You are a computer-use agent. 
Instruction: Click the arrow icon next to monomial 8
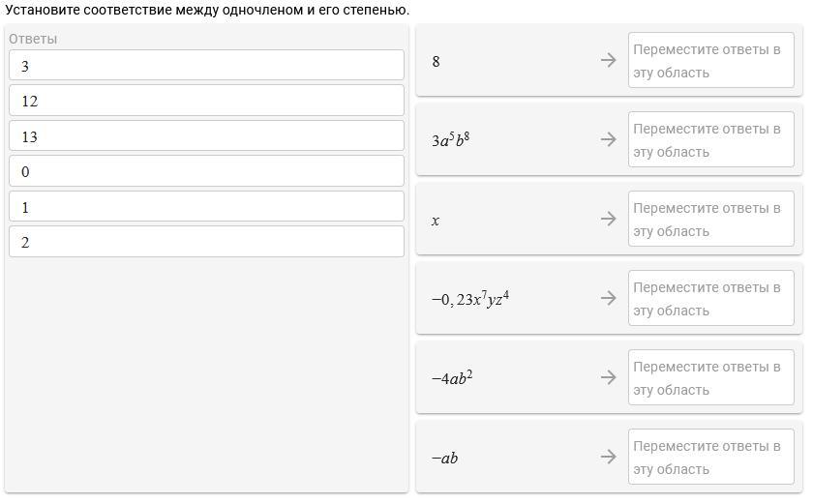608,61
